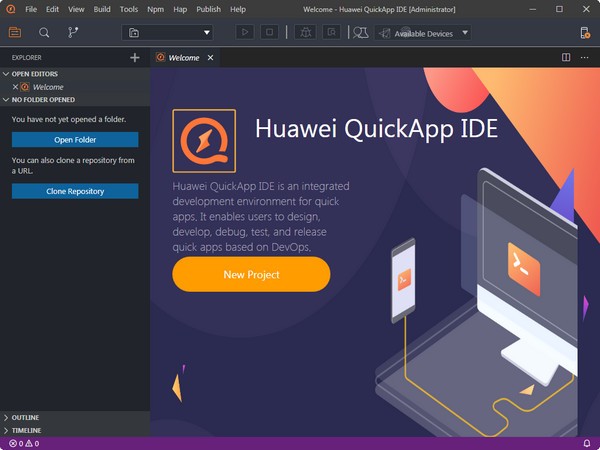Viewport: 600px width, 450px height.
Task: Open the Available Devices dropdown
Action: coord(422,33)
